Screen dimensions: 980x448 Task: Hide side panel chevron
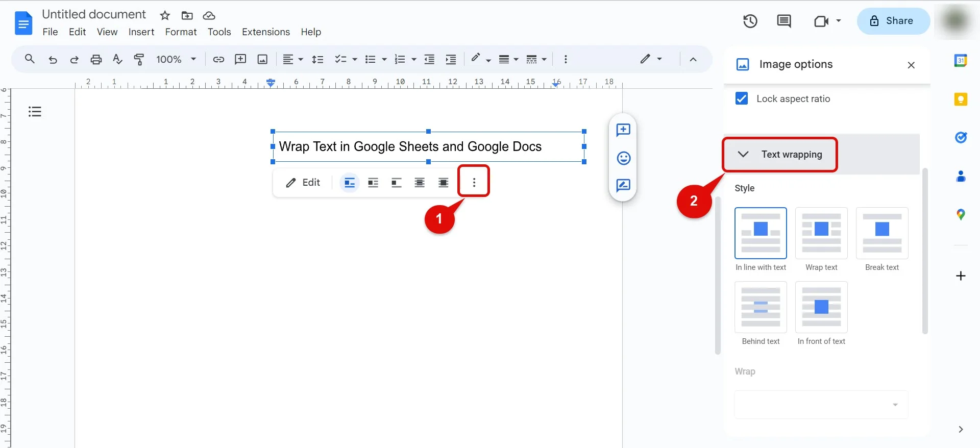coord(961,429)
